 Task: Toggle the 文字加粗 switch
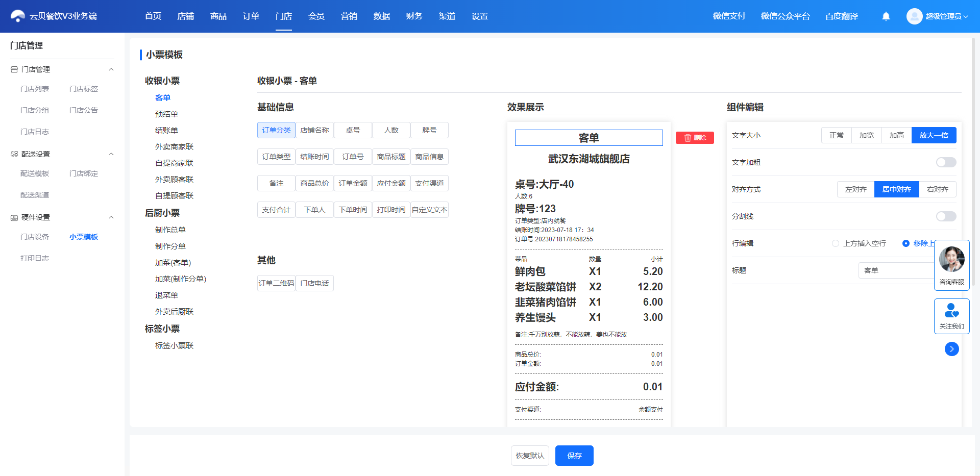coord(946,162)
